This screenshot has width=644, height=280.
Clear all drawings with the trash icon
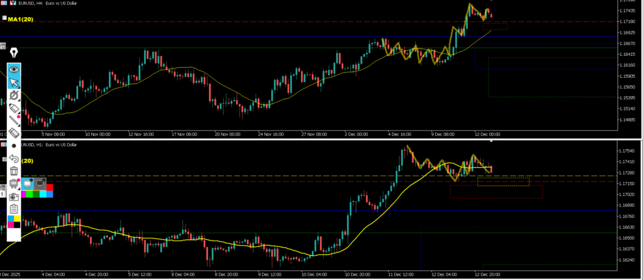tap(14, 171)
